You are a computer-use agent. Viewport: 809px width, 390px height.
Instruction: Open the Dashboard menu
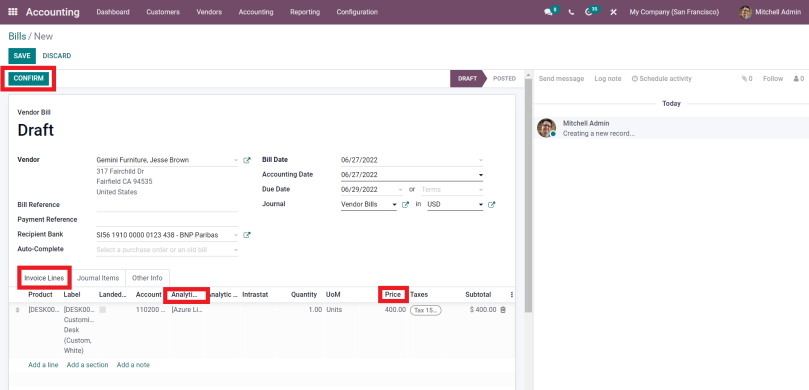[113, 12]
